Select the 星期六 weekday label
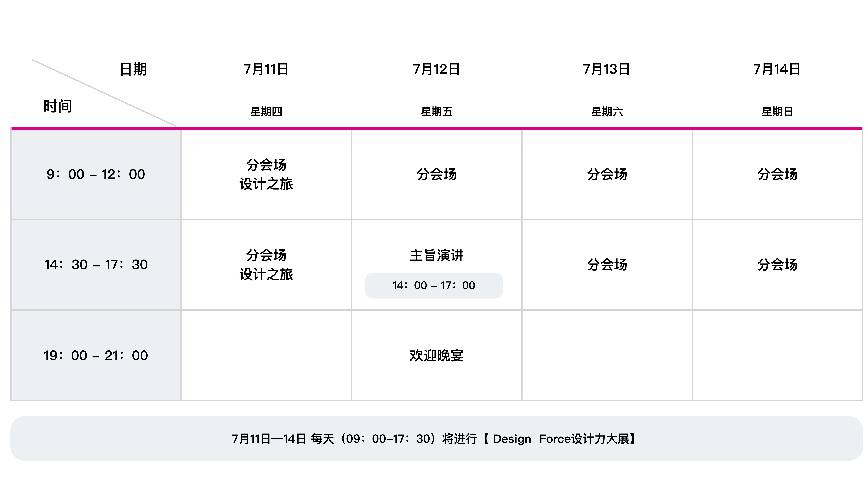Image resolution: width=868 pixels, height=488 pixels. [x=607, y=112]
